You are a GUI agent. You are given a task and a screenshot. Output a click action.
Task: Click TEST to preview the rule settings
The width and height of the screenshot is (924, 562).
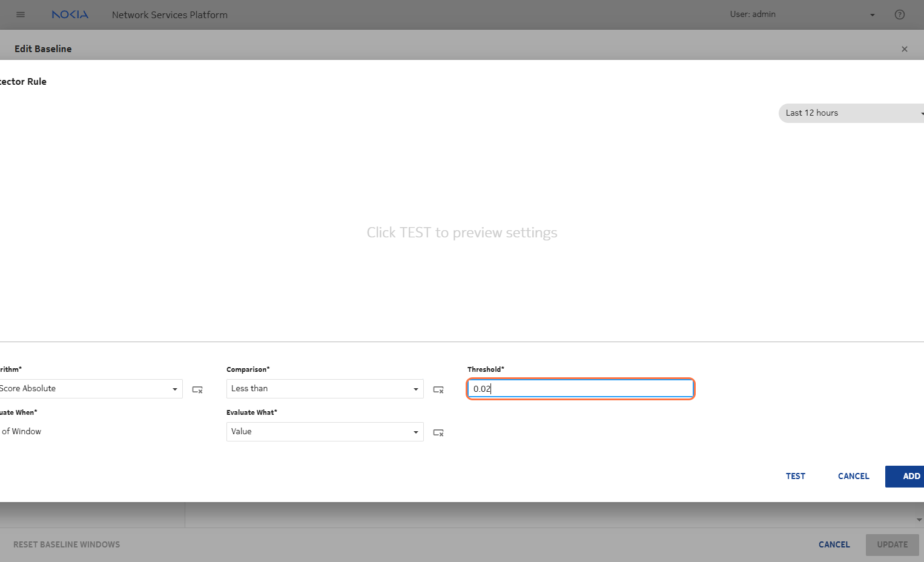tap(795, 476)
